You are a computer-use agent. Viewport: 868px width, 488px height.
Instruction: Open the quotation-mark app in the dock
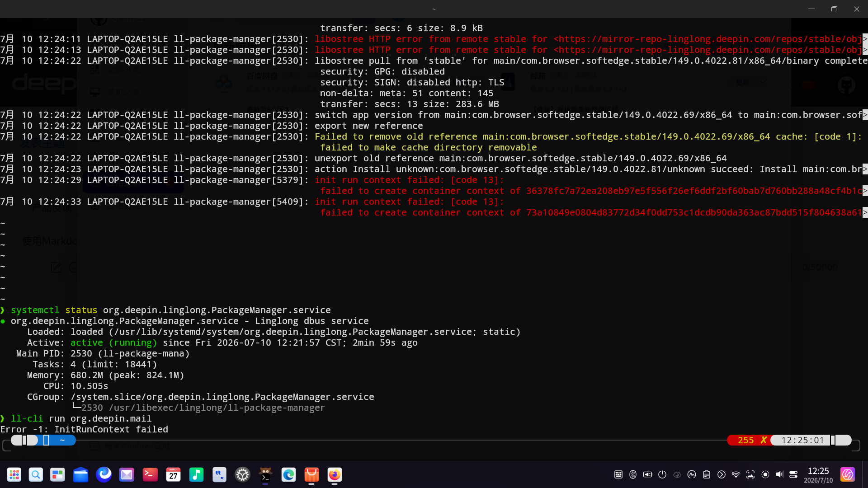[x=219, y=474]
